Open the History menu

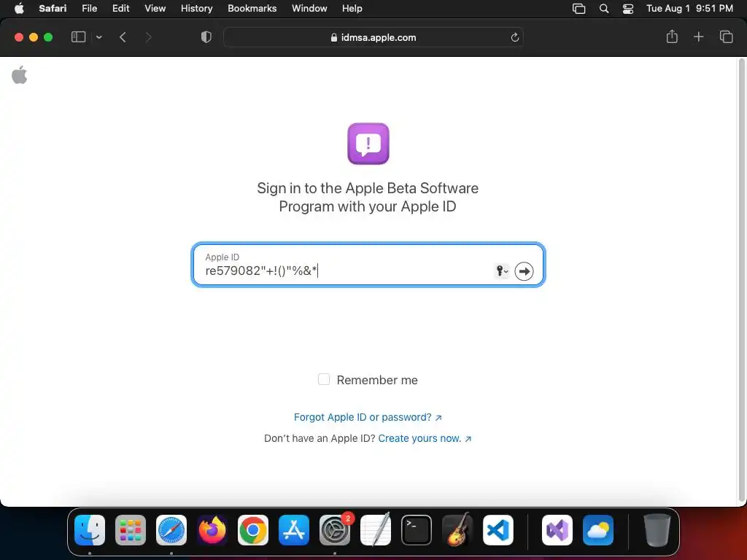pos(196,9)
